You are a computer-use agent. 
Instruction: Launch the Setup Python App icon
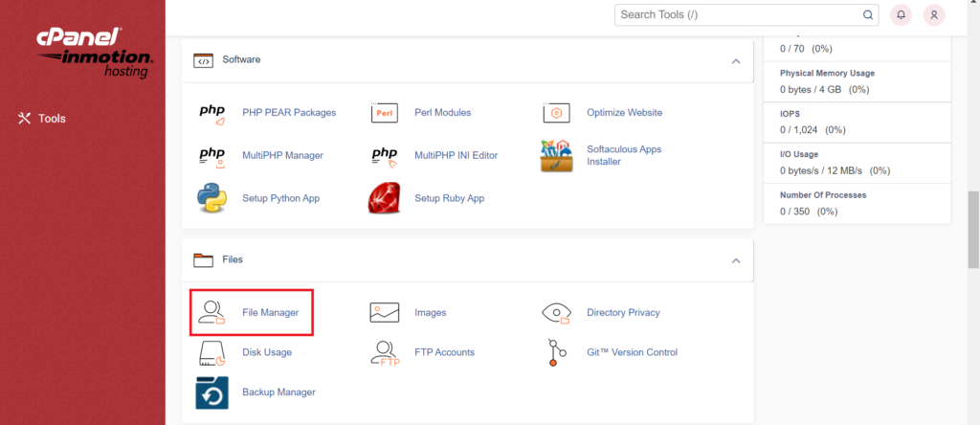pyautogui.click(x=212, y=198)
